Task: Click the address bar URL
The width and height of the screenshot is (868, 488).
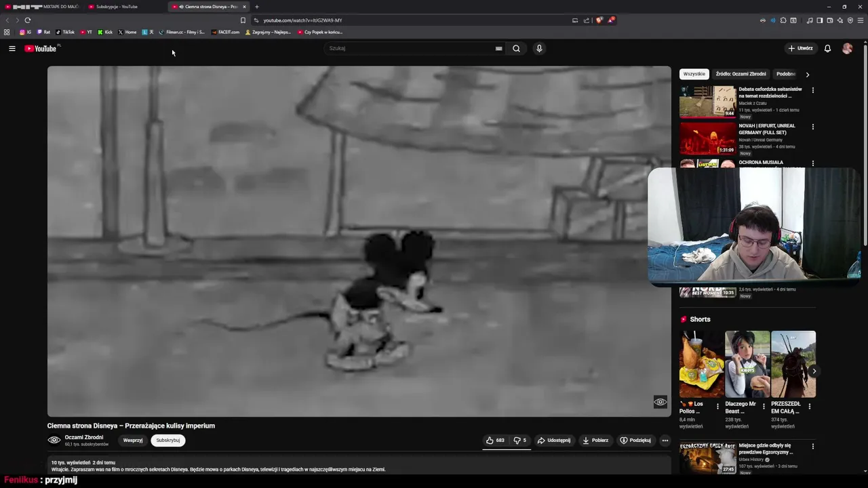Action: 302,20
